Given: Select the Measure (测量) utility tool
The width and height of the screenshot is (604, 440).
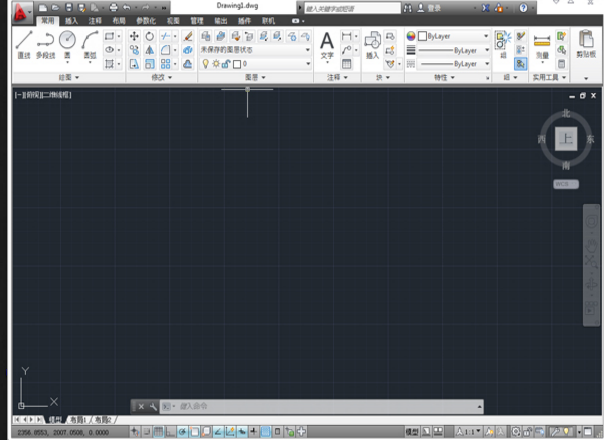Looking at the screenshot, I should [542, 46].
